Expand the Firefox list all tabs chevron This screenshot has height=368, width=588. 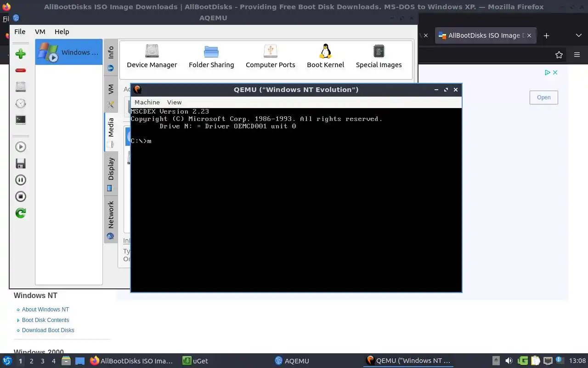pyautogui.click(x=578, y=35)
